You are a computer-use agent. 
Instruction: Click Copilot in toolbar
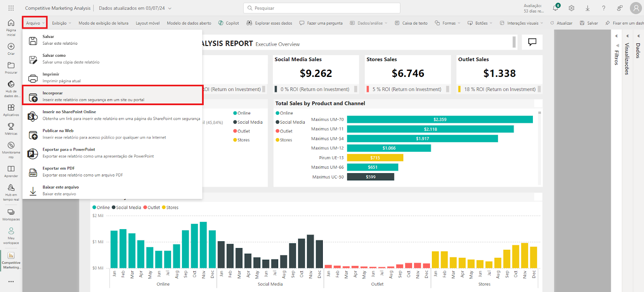229,23
